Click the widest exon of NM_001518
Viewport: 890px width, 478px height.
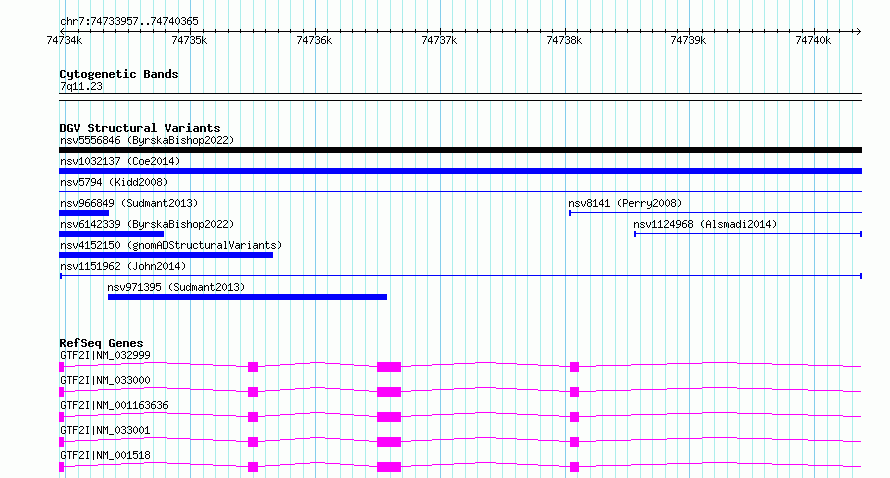coord(389,467)
